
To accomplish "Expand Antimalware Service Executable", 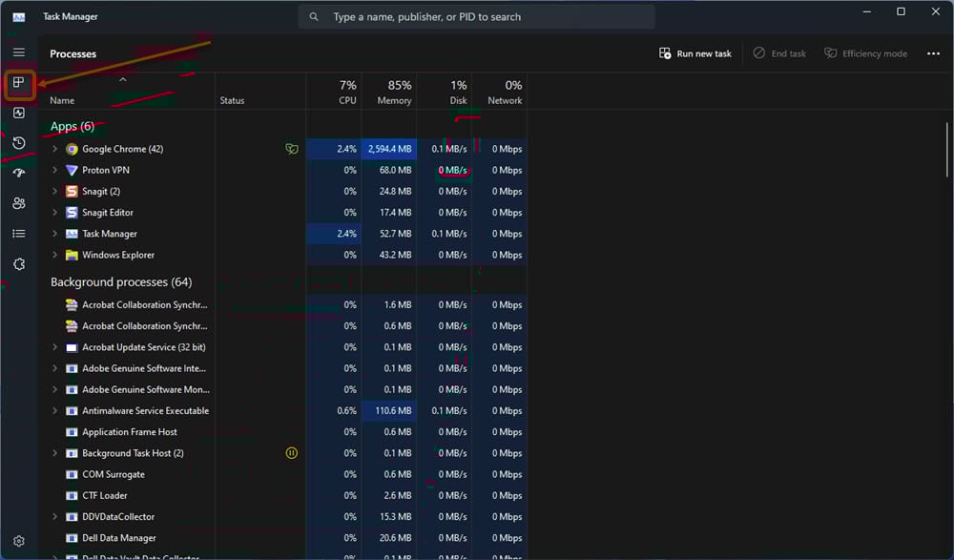I will coord(54,411).
